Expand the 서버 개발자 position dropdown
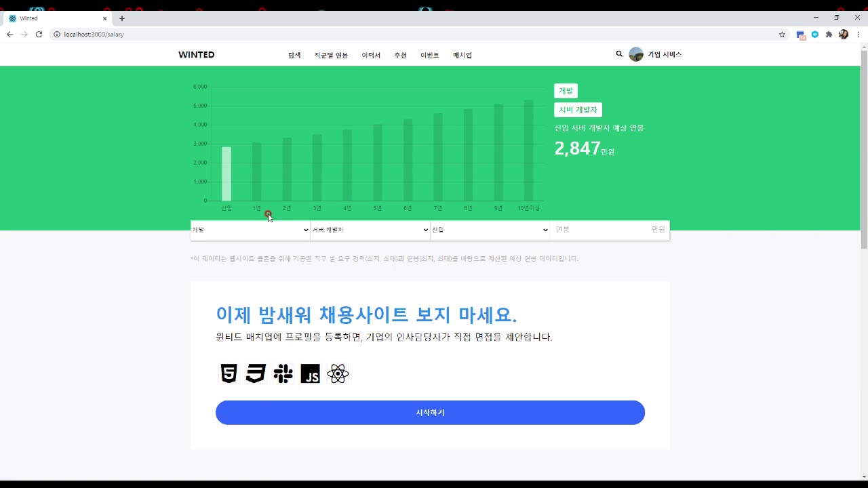868x488 pixels. [370, 230]
